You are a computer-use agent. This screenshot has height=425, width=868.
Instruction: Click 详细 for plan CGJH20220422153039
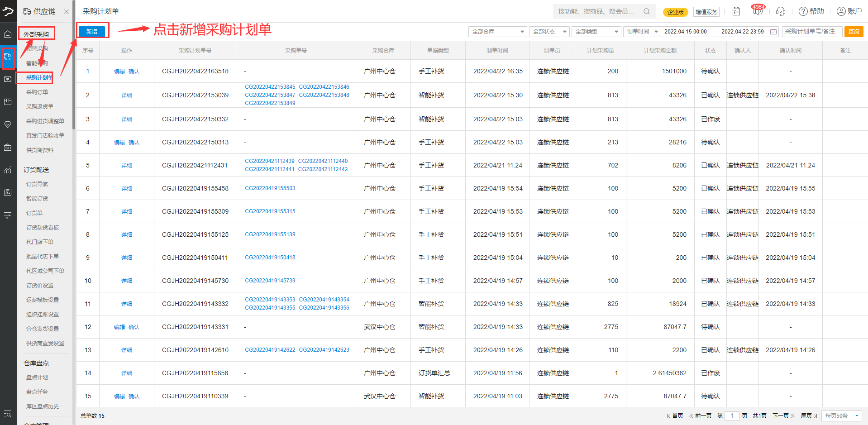(x=127, y=96)
